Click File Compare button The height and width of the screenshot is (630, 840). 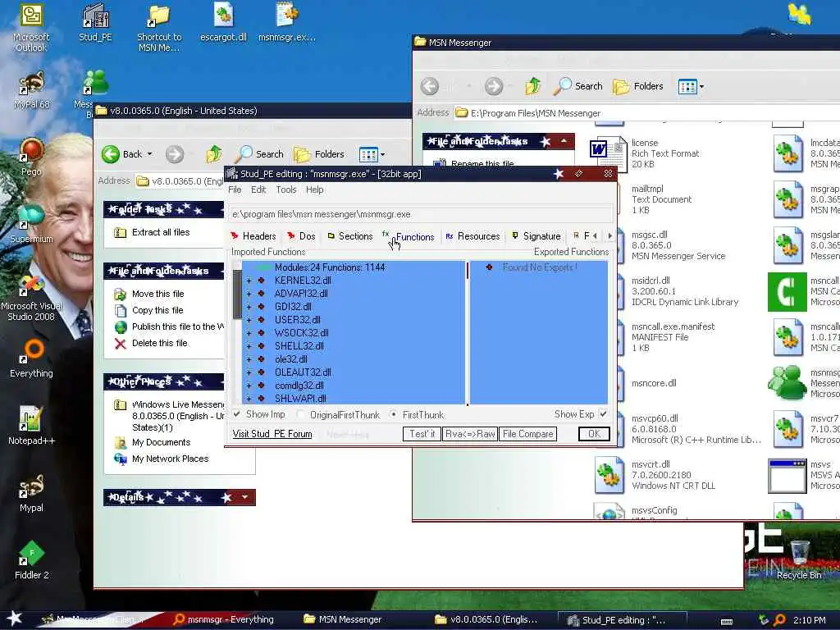pyautogui.click(x=527, y=434)
